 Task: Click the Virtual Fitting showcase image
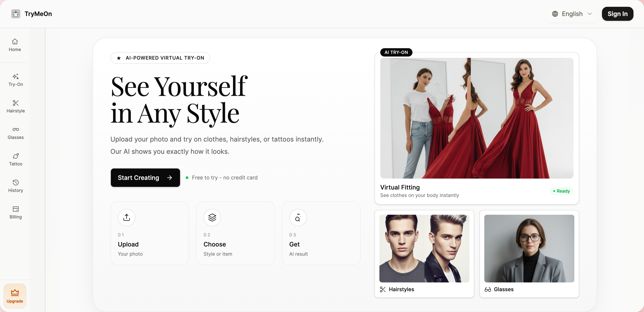477,118
